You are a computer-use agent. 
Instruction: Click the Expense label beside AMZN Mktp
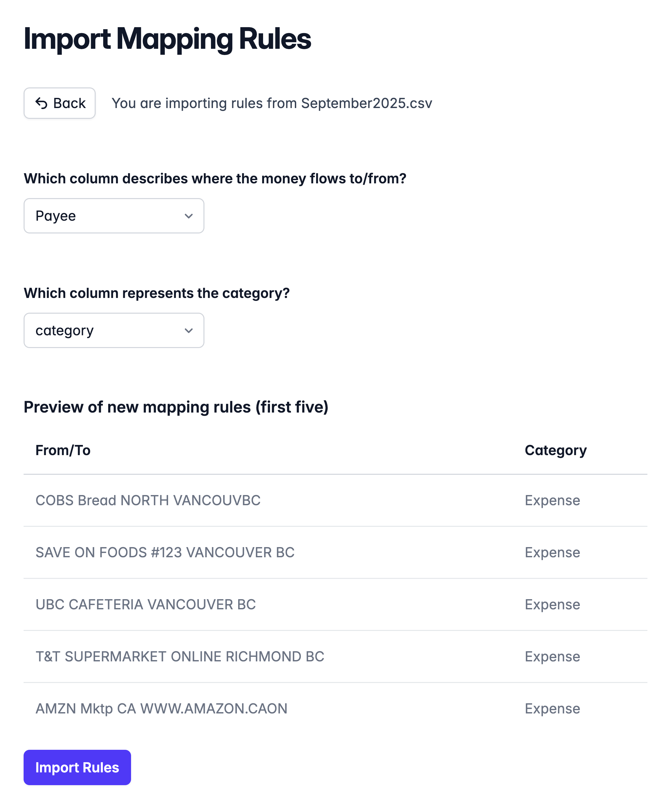pos(552,709)
